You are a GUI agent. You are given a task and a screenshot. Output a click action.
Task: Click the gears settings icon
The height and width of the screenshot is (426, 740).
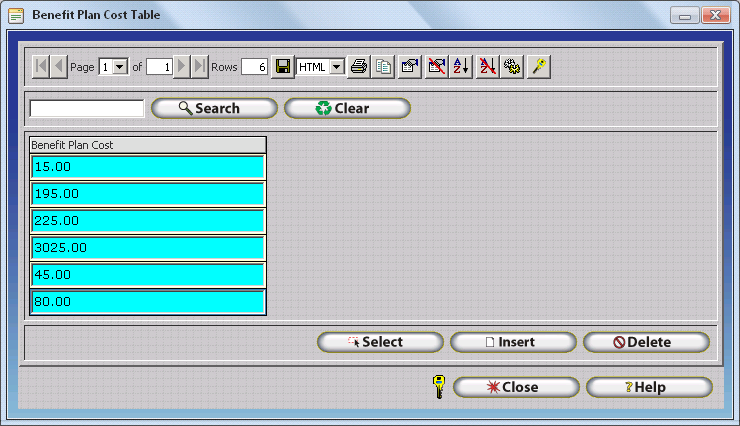(x=512, y=67)
